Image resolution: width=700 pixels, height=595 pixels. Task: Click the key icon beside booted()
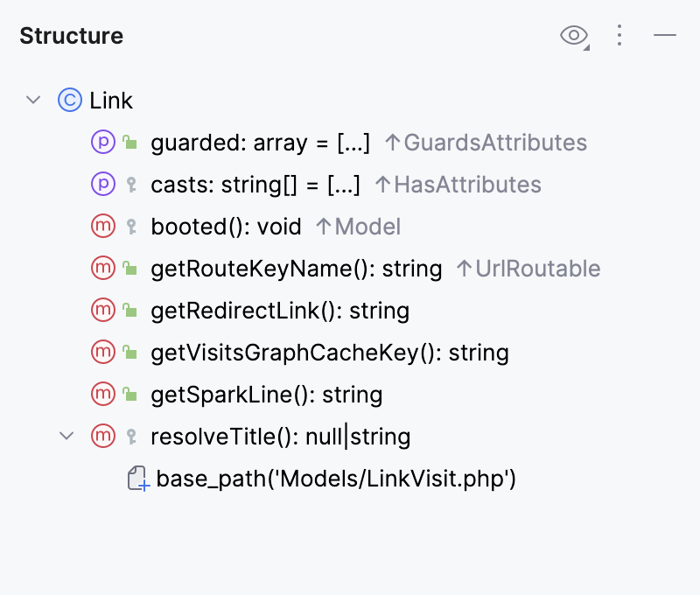click(128, 226)
